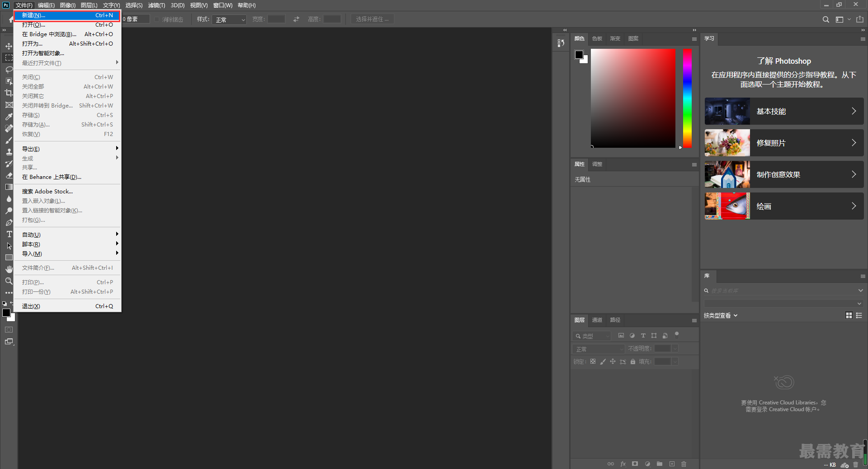Select the Clone Stamp tool
Image resolution: width=868 pixels, height=469 pixels.
click(x=9, y=152)
